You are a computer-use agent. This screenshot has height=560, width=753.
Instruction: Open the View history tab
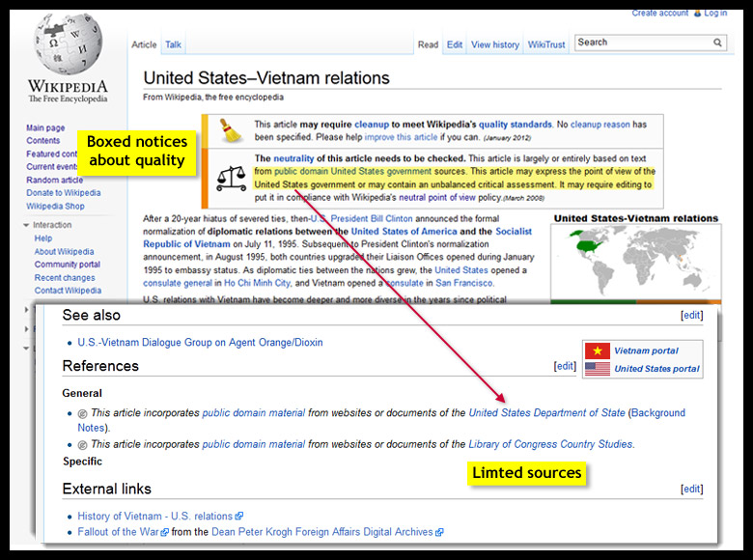click(494, 44)
